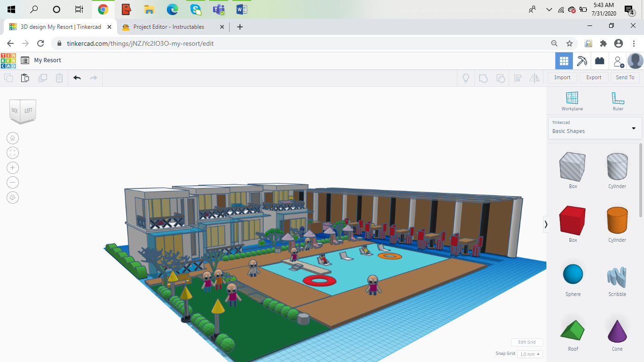Click the shapes panel scrollbar
Screen dimensions: 644x362
pos(641,179)
